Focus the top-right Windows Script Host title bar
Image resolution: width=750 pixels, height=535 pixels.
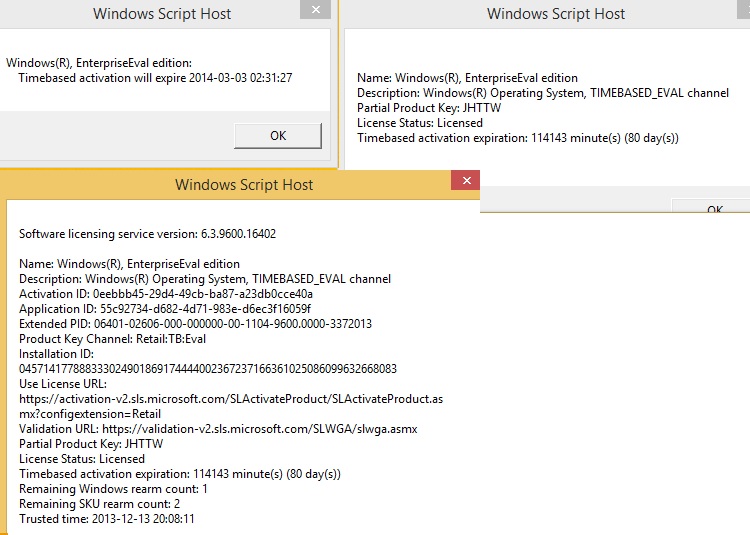pyautogui.click(x=555, y=14)
